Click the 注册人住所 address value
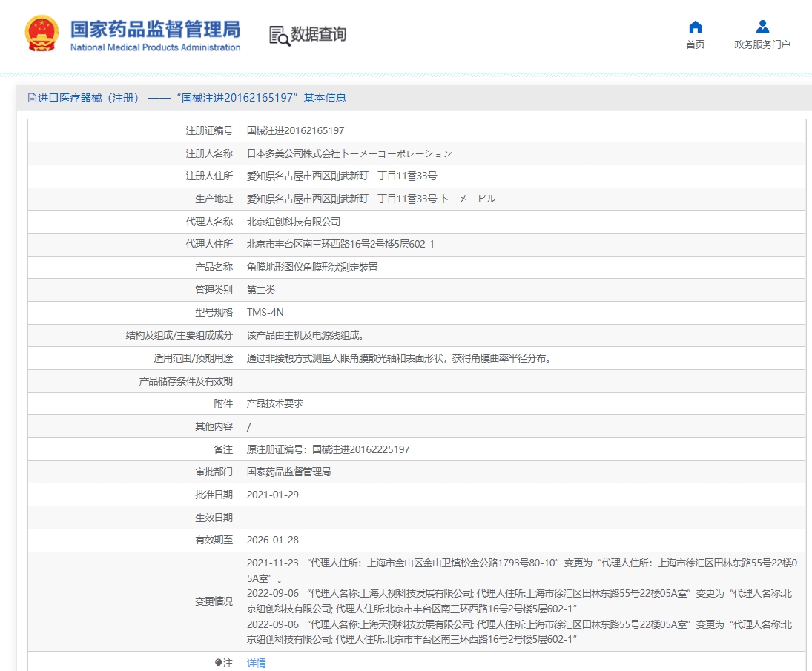812x671 pixels. coord(342,176)
